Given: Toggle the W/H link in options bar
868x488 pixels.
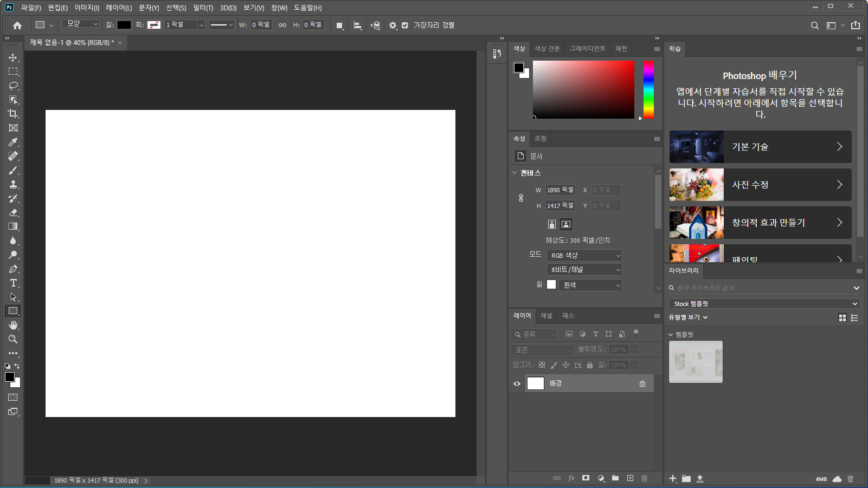Looking at the screenshot, I should tap(282, 25).
